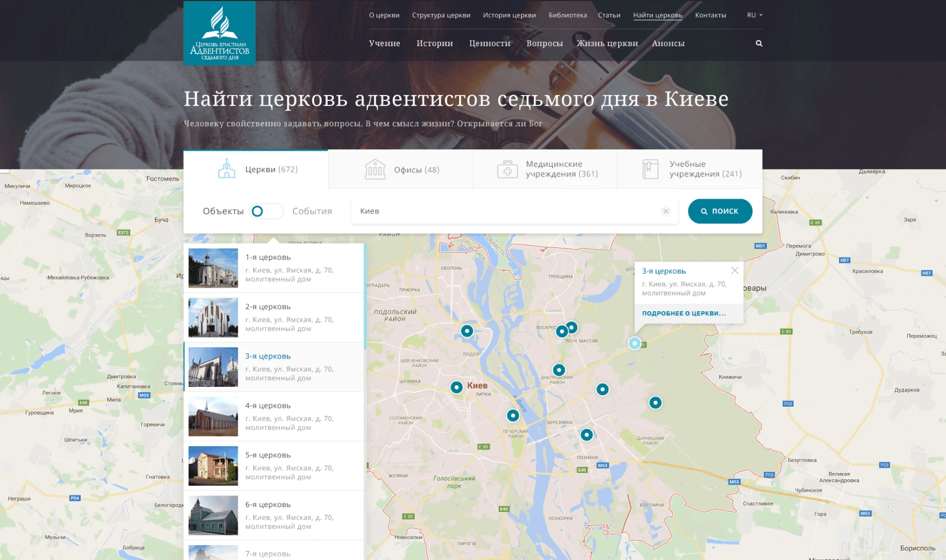
Task: Select the map marker beside the Киев label
Action: [x=456, y=387]
